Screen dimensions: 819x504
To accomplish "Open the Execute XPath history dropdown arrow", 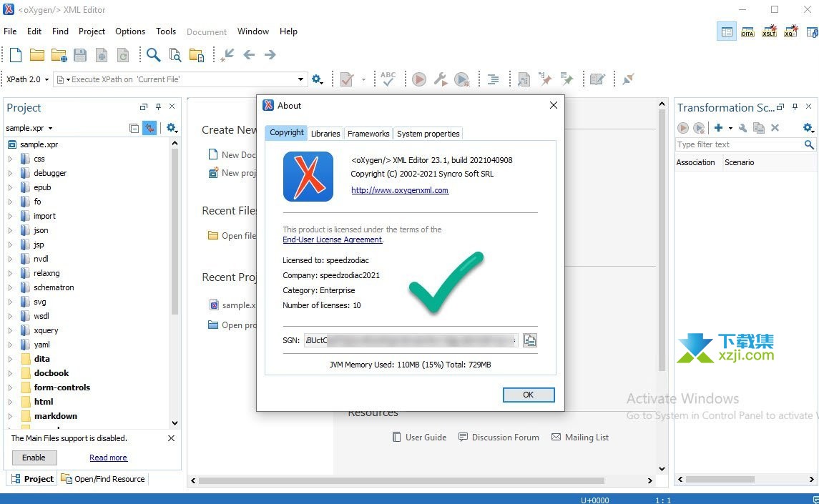I will (300, 79).
